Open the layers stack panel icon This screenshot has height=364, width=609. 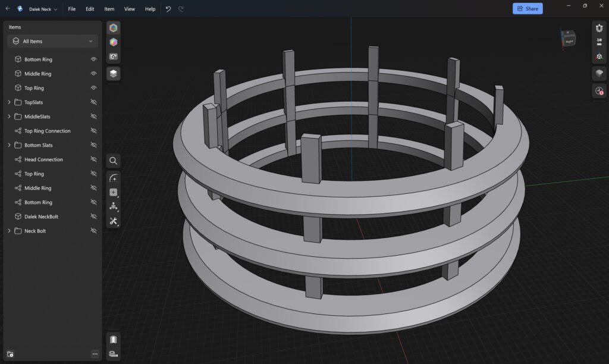pyautogui.click(x=113, y=73)
